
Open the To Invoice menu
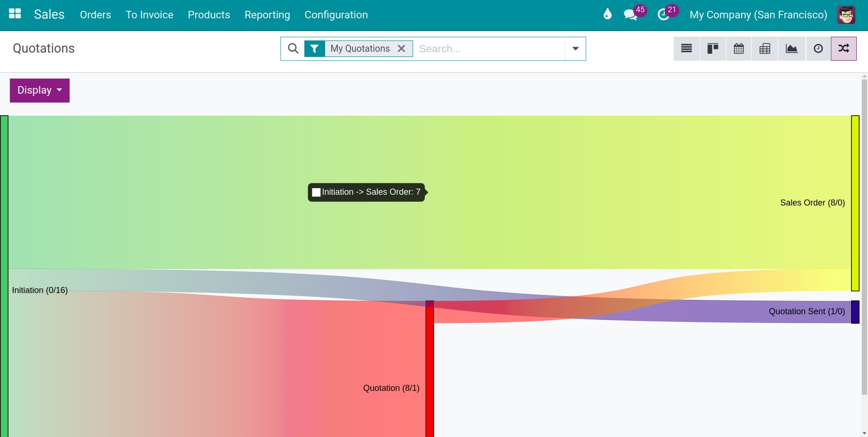[150, 15]
